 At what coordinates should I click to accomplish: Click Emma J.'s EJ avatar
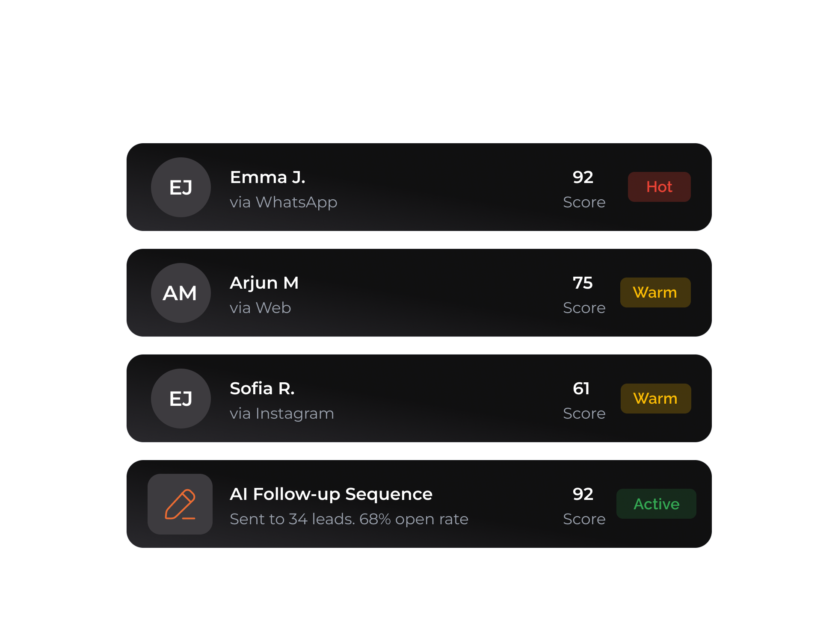point(181,187)
